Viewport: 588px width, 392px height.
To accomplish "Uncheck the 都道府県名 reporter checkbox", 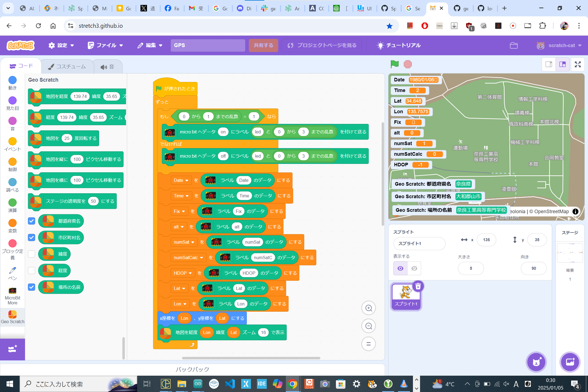I will (x=32, y=221).
